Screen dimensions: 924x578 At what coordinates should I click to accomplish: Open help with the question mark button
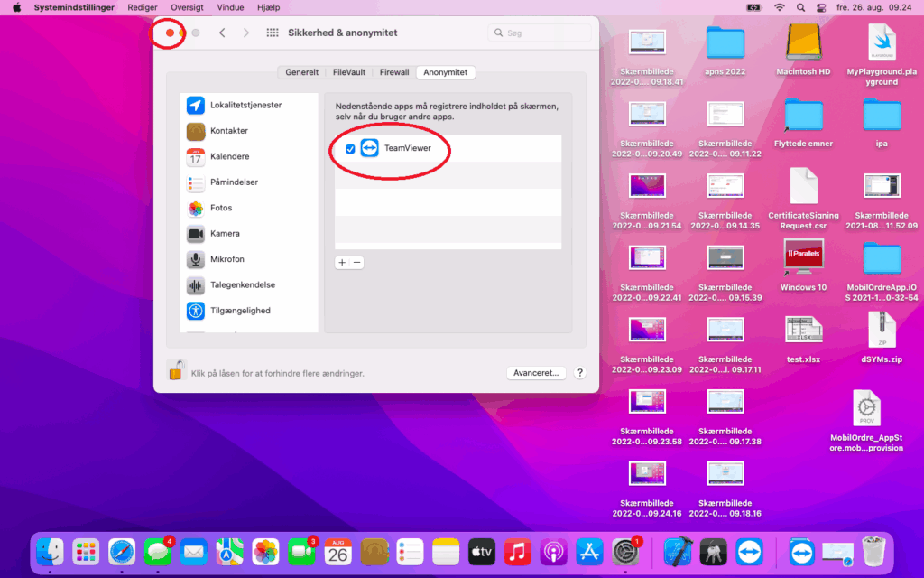point(579,372)
